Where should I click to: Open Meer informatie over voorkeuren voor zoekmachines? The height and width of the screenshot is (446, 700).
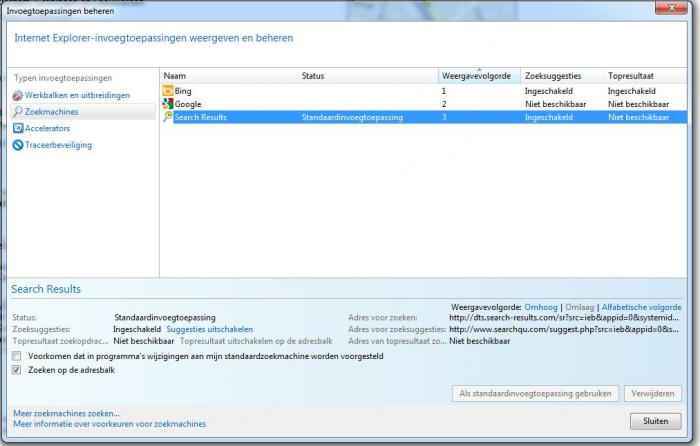pyautogui.click(x=110, y=424)
